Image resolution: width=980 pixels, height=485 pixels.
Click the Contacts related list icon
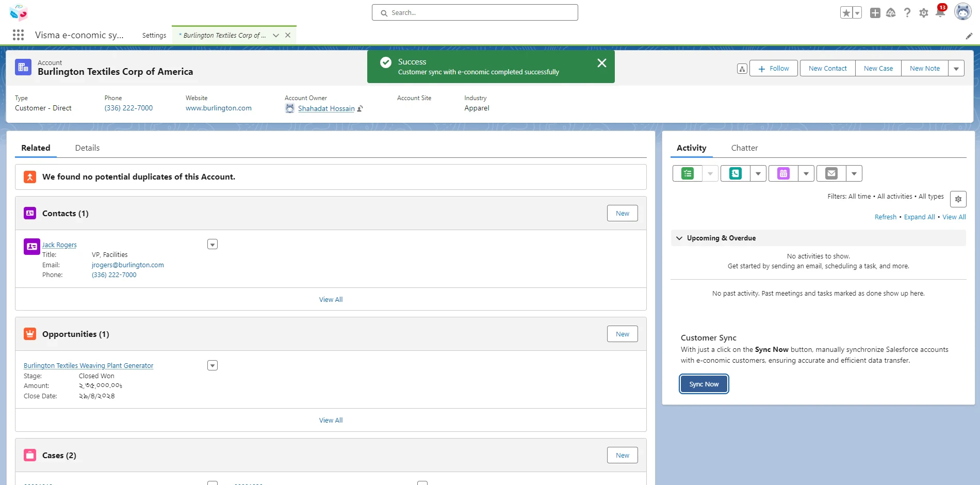(x=30, y=213)
